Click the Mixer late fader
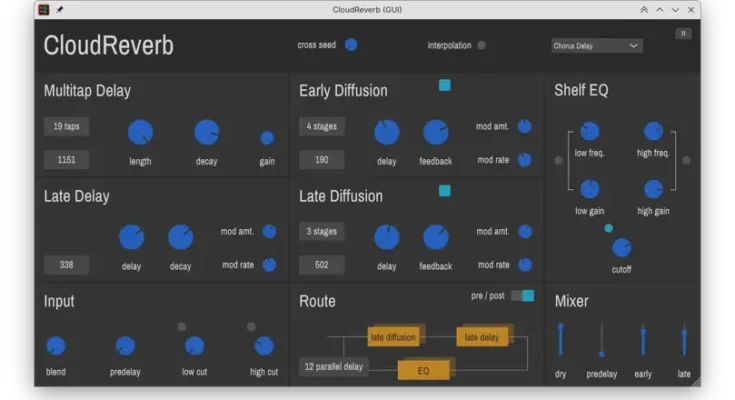Image resolution: width=735 pixels, height=400 pixels. (684, 340)
